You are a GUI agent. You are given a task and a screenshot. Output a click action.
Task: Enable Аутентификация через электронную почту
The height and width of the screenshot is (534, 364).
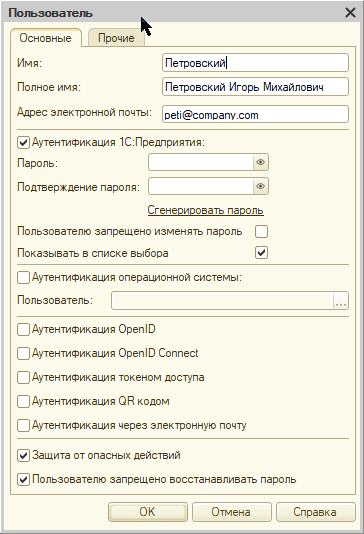23,425
